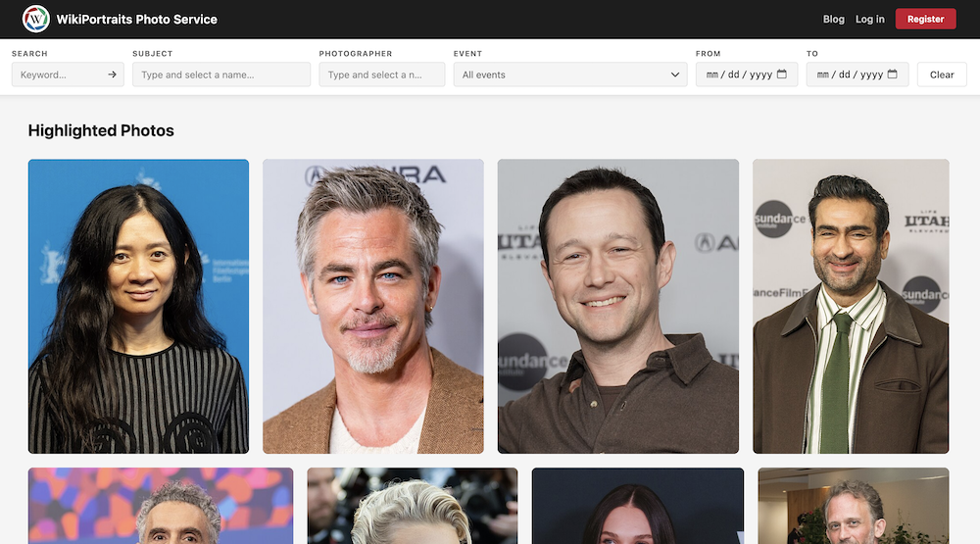Open bottom-row photo of man with potted plants behind
This screenshot has width=980, height=544.
coord(854,506)
